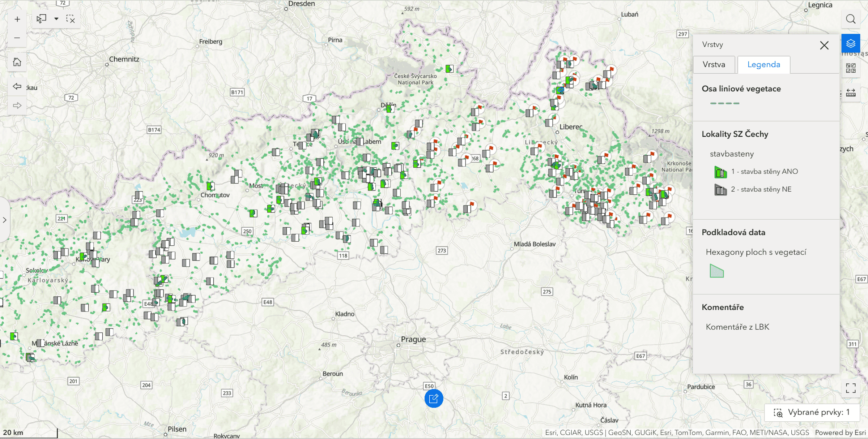
Task: Click the Liberec city label on map
Action: (571, 127)
